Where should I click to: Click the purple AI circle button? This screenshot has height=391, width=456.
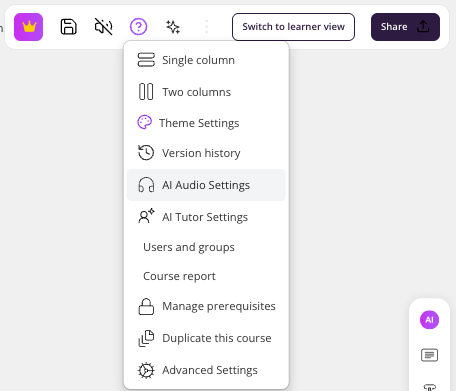(x=429, y=320)
